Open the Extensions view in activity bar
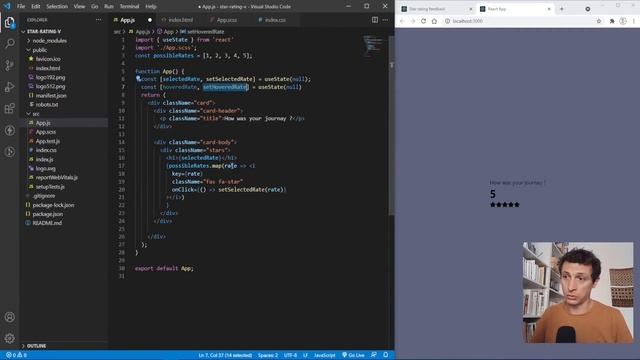Viewport: 640px width, 360px height. (x=9, y=108)
